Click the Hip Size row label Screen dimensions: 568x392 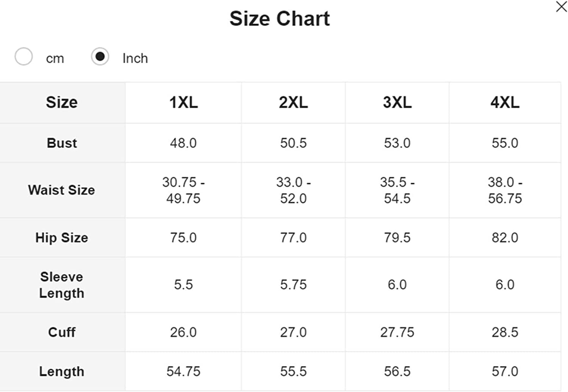point(62,238)
